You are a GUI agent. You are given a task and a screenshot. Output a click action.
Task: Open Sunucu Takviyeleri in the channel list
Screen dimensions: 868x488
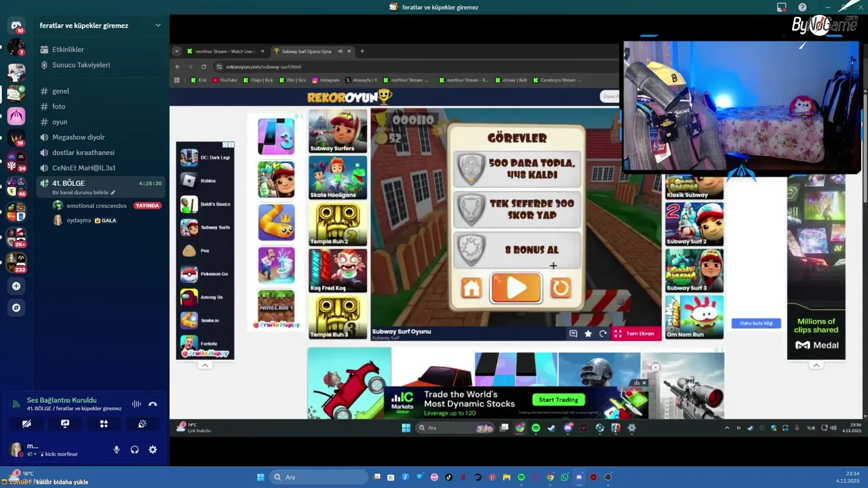tap(100, 65)
